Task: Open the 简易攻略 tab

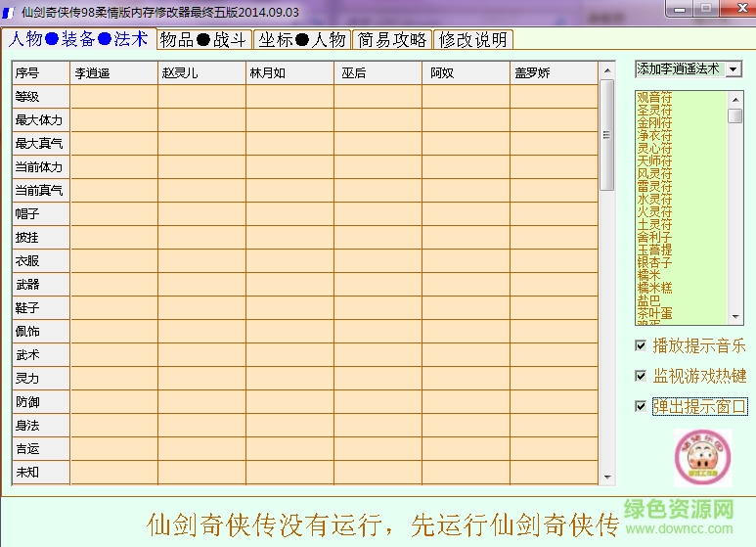Action: click(x=392, y=39)
